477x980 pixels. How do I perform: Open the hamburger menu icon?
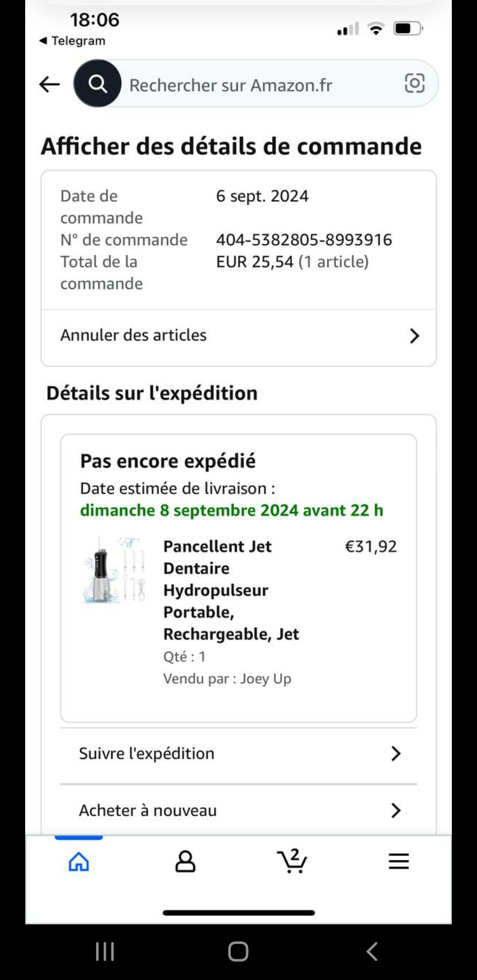tap(399, 861)
